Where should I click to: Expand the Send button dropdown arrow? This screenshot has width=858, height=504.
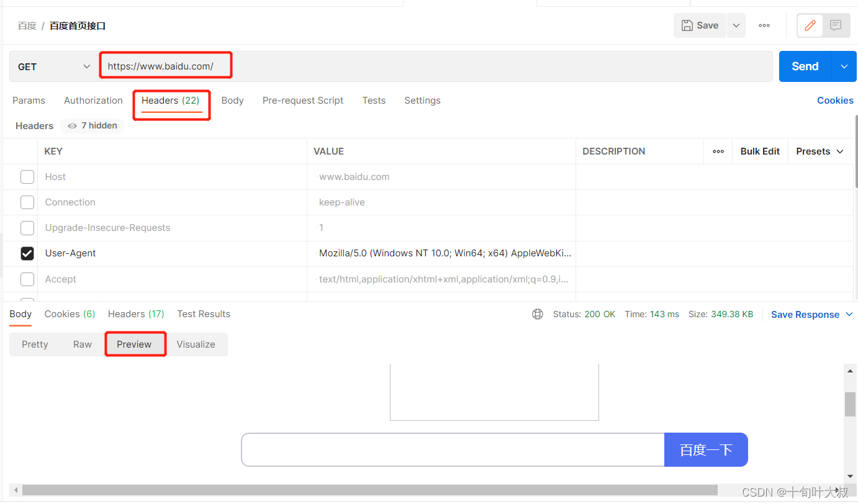pos(844,66)
